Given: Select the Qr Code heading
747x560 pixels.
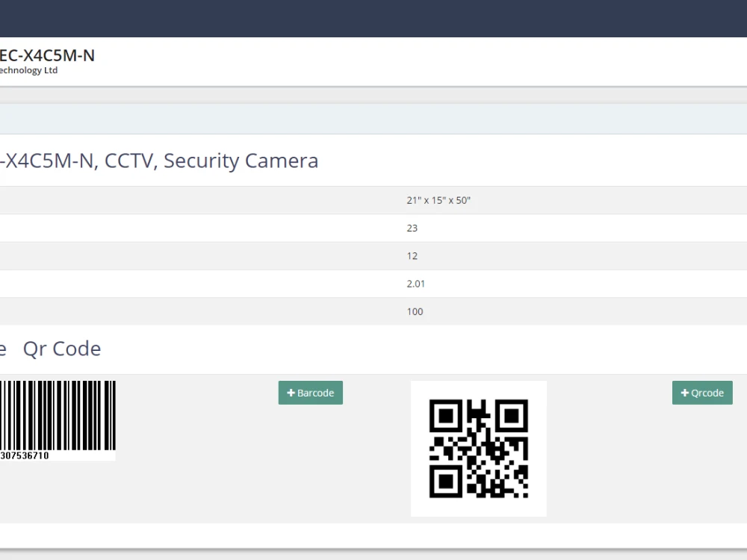Looking at the screenshot, I should [x=62, y=349].
